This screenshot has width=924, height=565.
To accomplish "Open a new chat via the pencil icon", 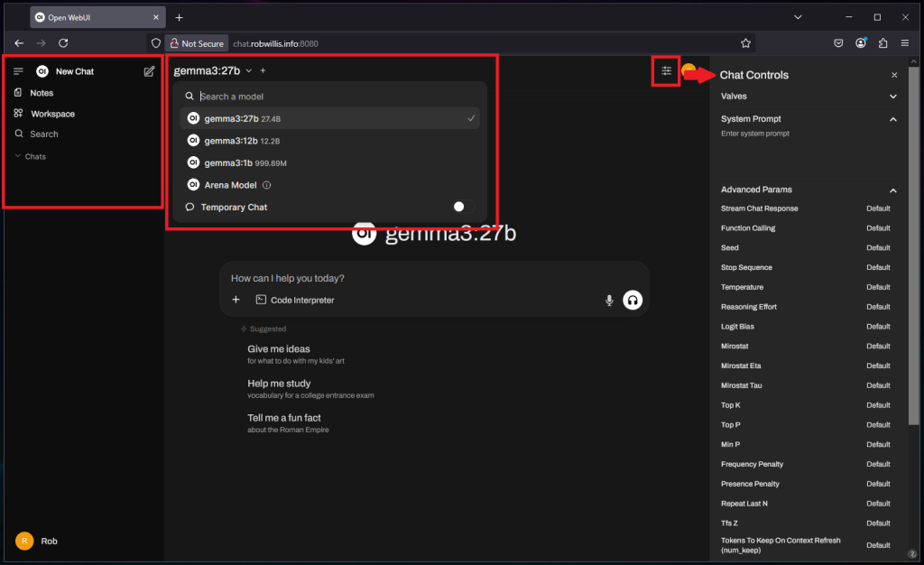I will (149, 70).
